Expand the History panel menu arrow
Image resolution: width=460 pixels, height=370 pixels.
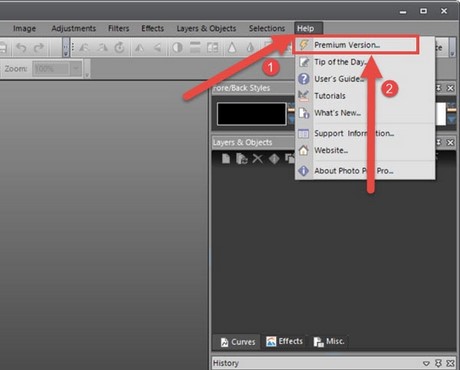click(x=426, y=363)
